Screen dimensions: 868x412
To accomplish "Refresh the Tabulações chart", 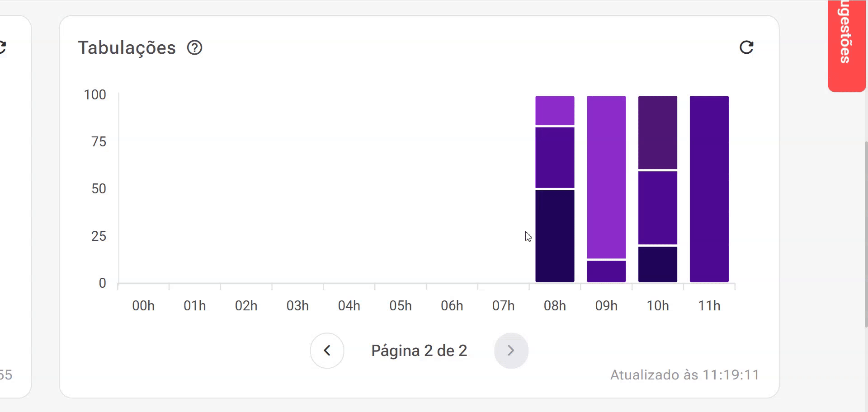I will (x=746, y=47).
